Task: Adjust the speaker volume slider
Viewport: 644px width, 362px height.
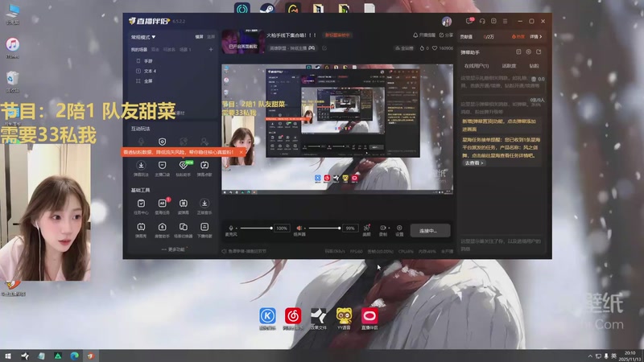Action: [324, 228]
